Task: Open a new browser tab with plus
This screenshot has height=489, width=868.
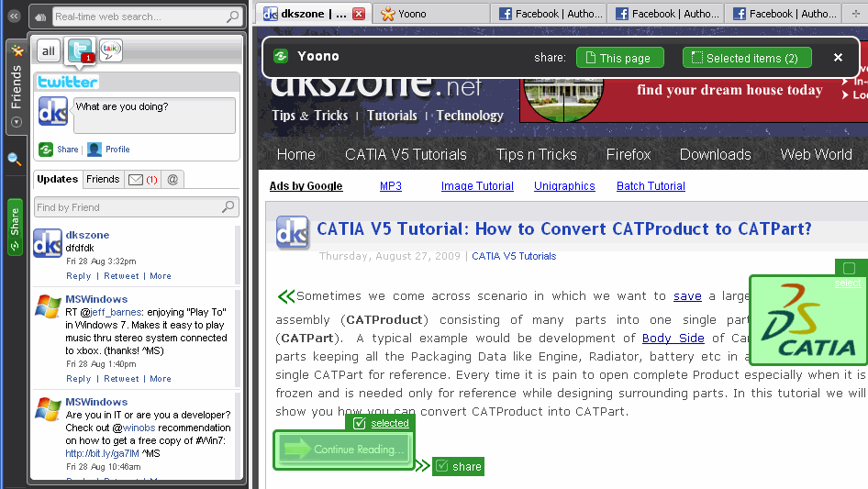Action: point(856,13)
